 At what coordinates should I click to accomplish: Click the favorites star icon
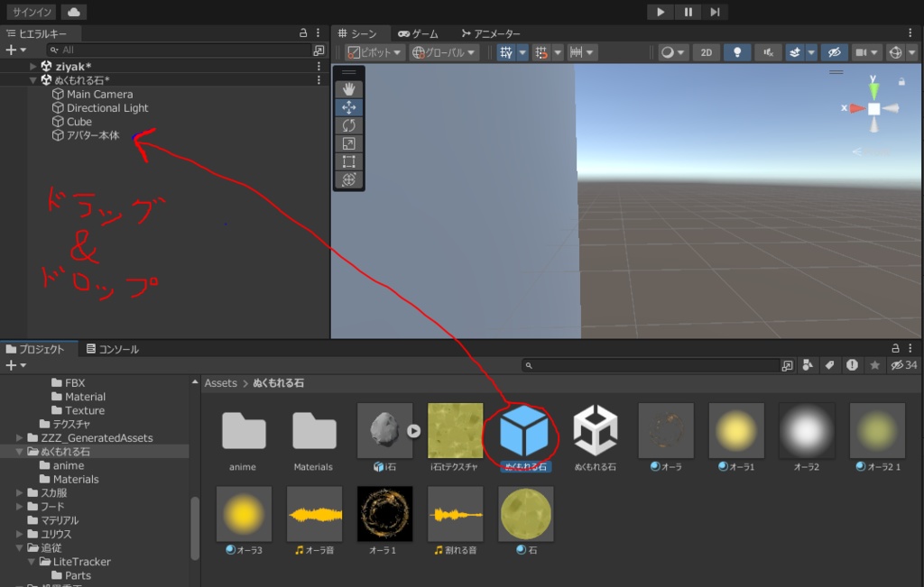[x=875, y=365]
